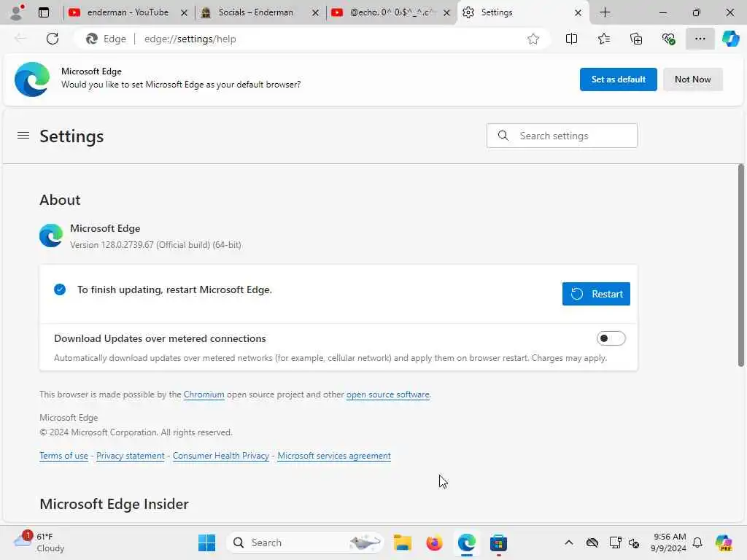Open the weather widget showing 61°F
747x560 pixels.
tap(39, 542)
